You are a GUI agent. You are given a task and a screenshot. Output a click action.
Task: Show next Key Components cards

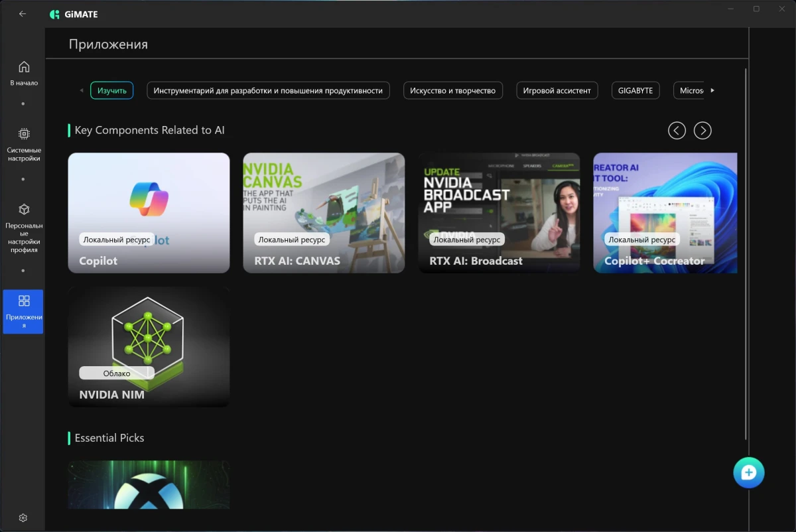point(702,131)
